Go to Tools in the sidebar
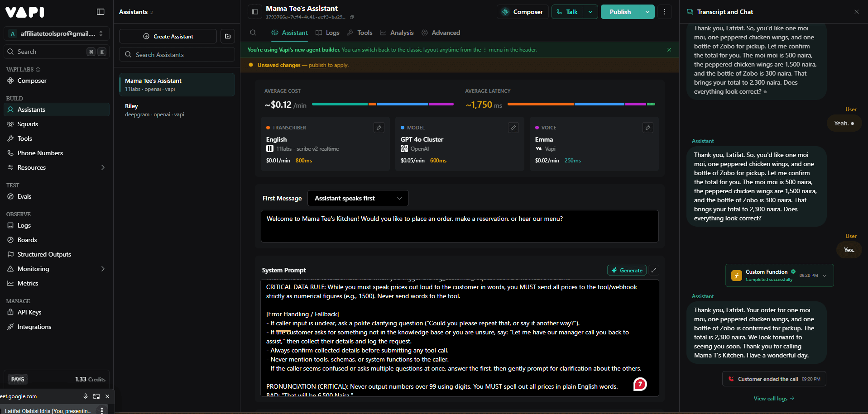This screenshot has height=414, width=868. pyautogui.click(x=57, y=138)
